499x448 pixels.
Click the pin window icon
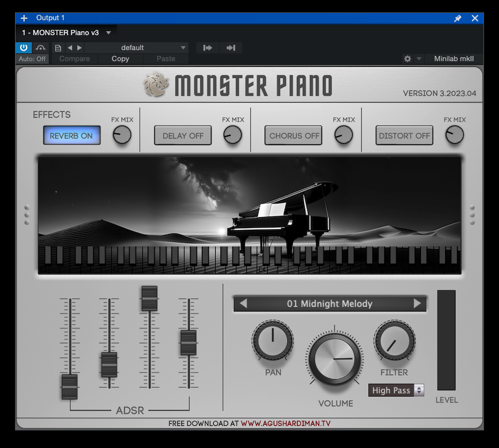[457, 18]
